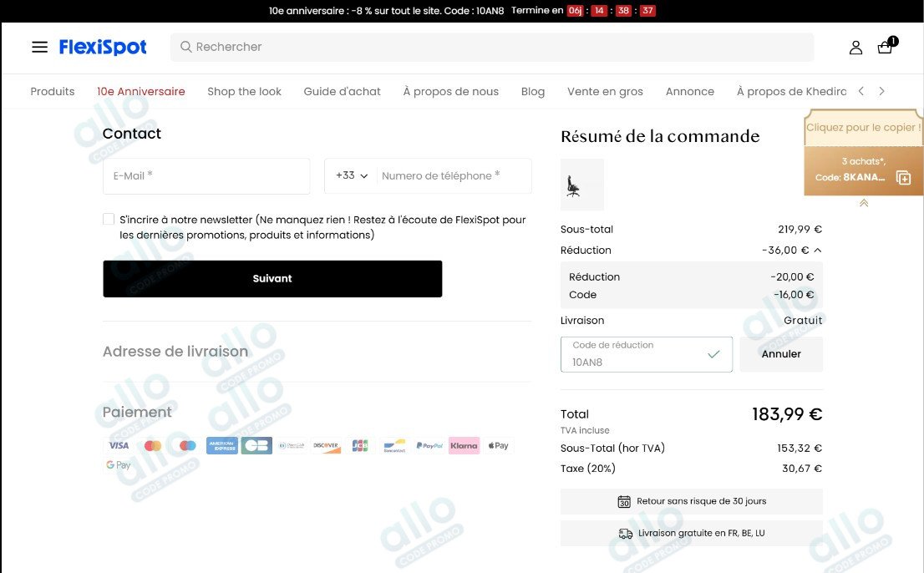Image resolution: width=924 pixels, height=573 pixels.
Task: Click the Cliquez pour le copier banner
Action: point(863,127)
